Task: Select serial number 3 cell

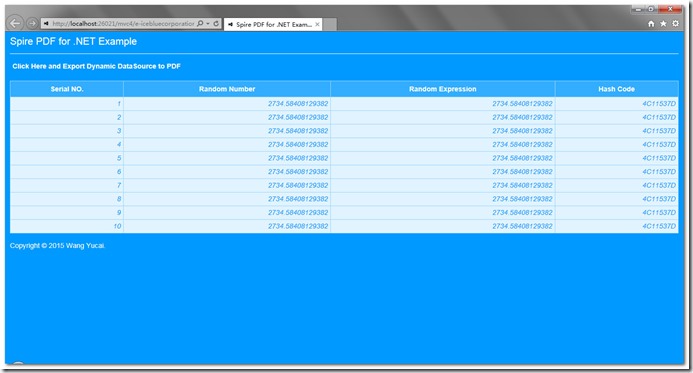Action: point(67,131)
